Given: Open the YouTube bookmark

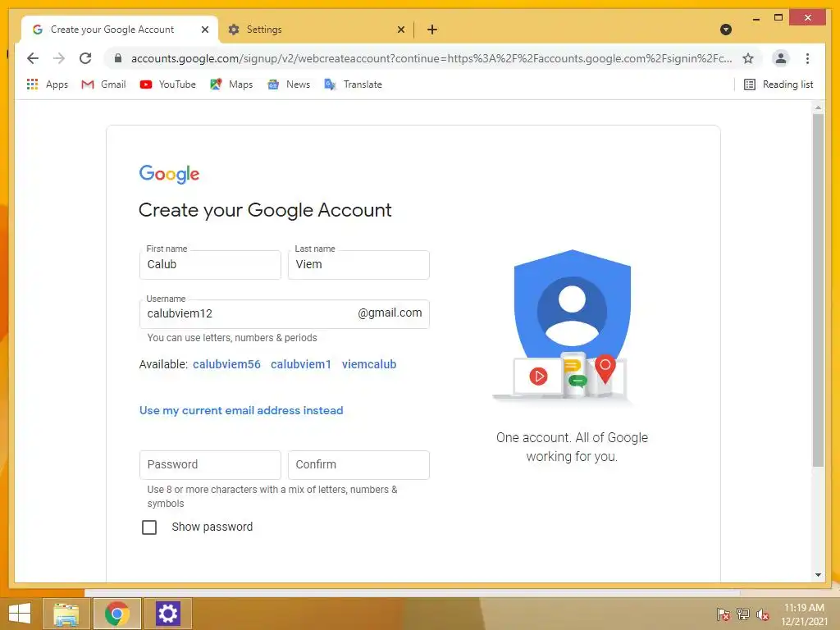Looking at the screenshot, I should [167, 84].
